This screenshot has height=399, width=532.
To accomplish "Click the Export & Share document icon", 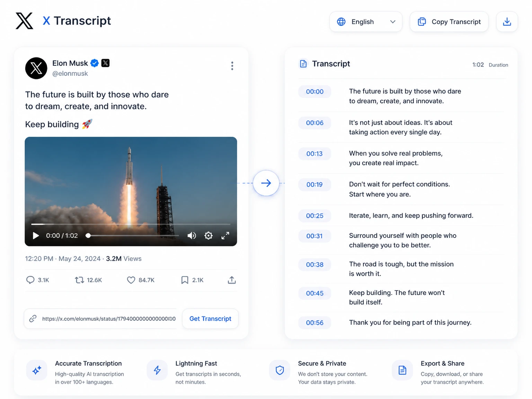I will pos(402,370).
